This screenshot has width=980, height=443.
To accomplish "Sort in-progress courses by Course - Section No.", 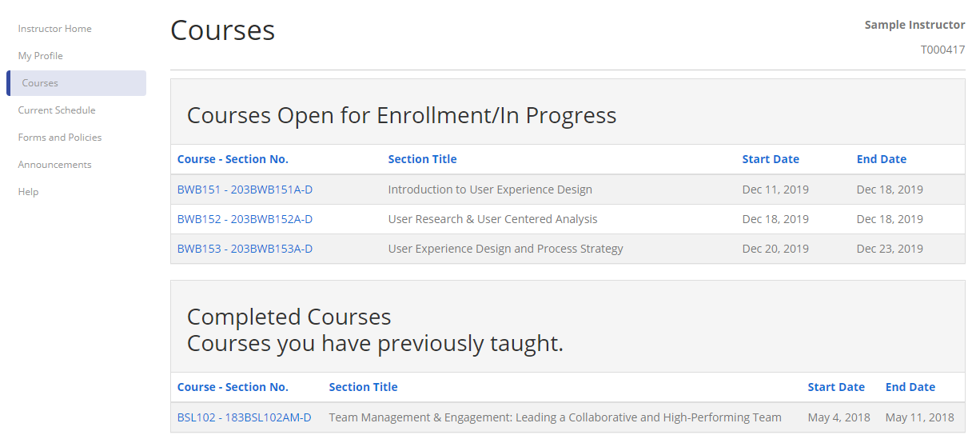I will click(233, 159).
